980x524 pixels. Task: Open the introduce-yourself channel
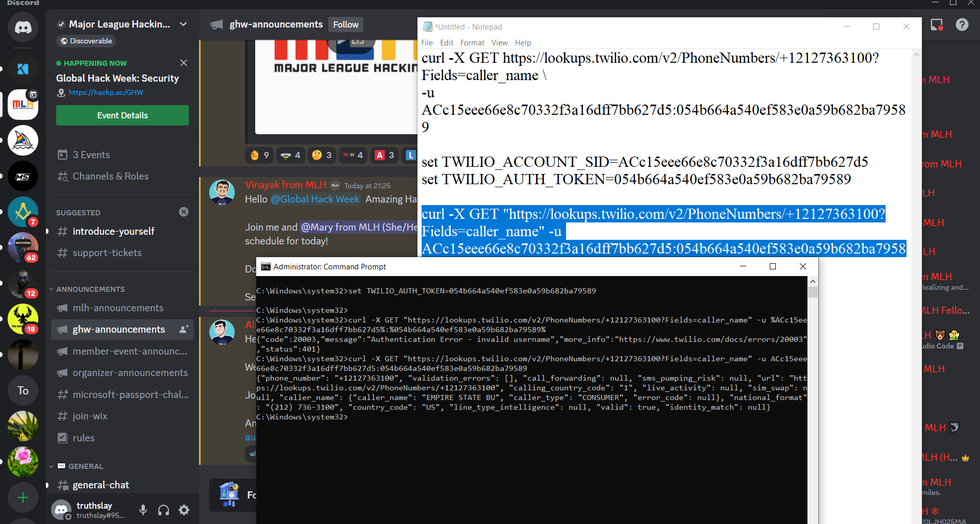coord(122,231)
